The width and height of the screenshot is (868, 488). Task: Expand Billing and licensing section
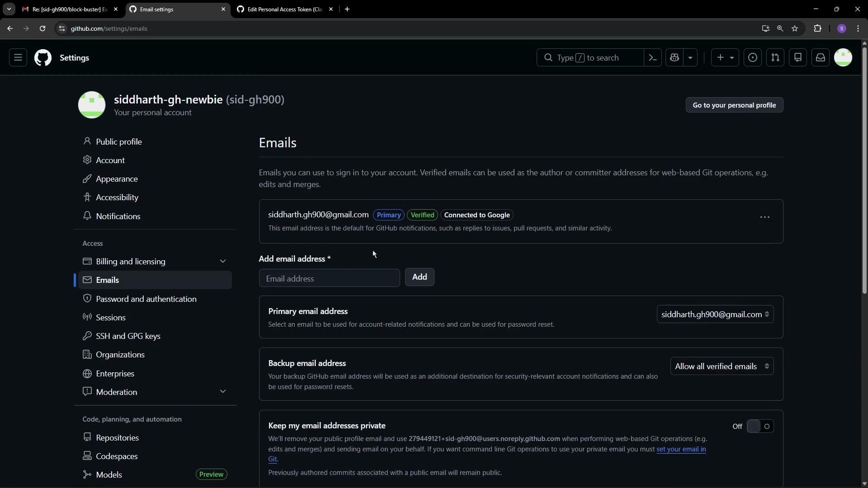[155, 262]
